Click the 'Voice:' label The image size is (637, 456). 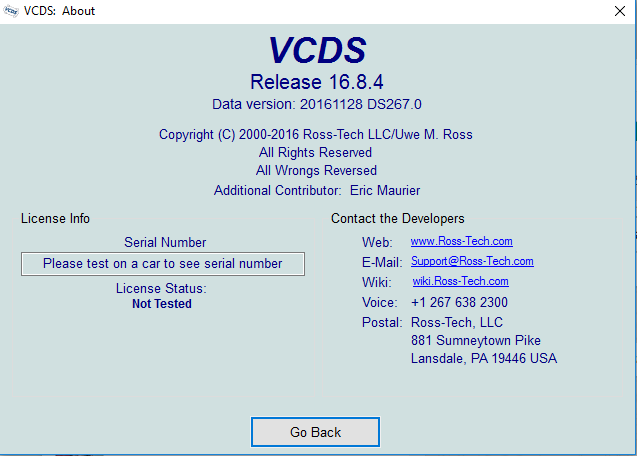click(379, 302)
